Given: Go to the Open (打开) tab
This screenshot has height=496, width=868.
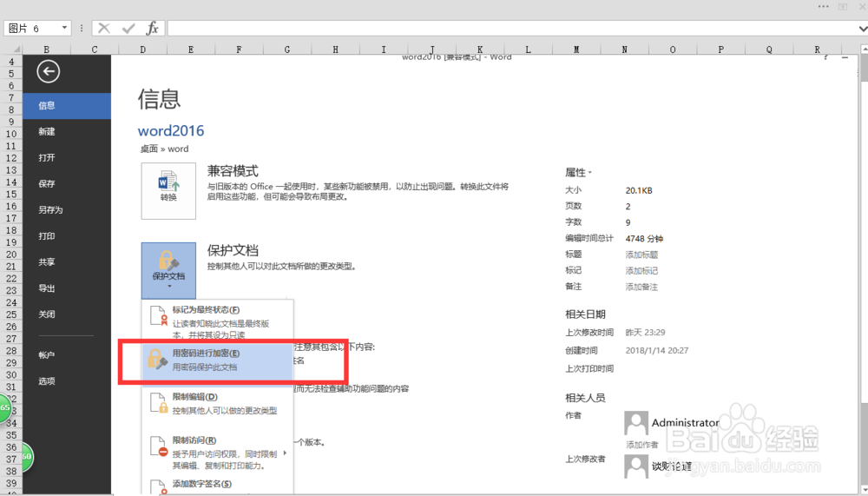Looking at the screenshot, I should tap(67, 157).
